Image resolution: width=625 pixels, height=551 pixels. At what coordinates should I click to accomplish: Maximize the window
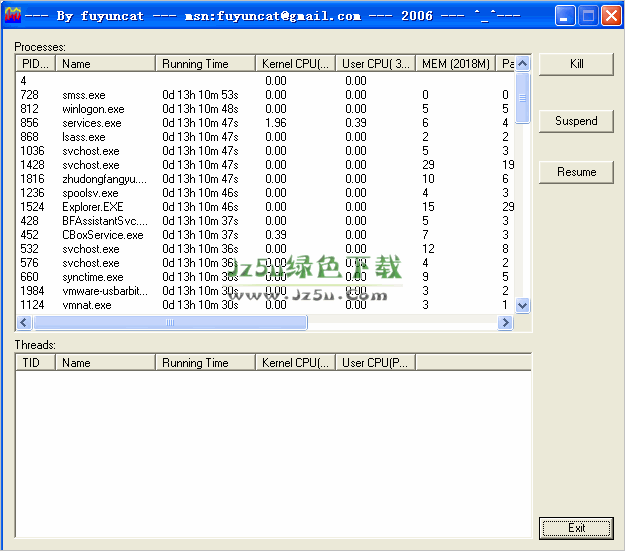pyautogui.click(x=589, y=16)
